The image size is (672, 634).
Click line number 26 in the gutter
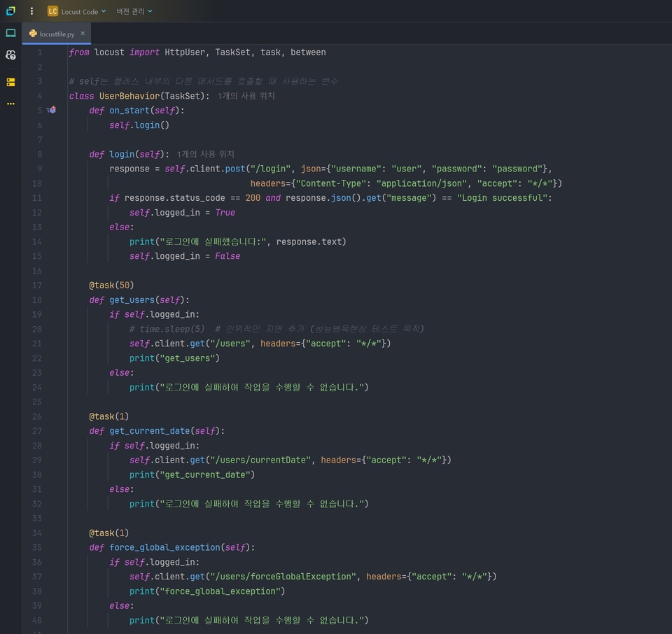click(x=37, y=416)
